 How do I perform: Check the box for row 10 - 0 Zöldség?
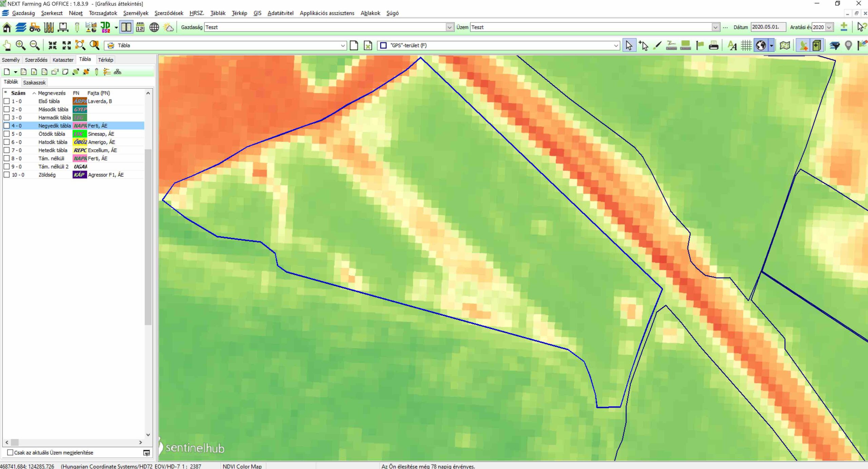pos(6,175)
